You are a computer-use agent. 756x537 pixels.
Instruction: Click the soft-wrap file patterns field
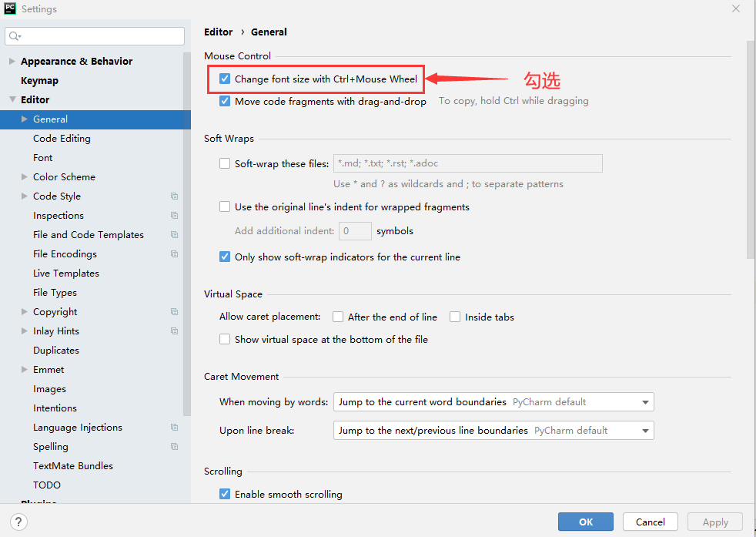[467, 163]
